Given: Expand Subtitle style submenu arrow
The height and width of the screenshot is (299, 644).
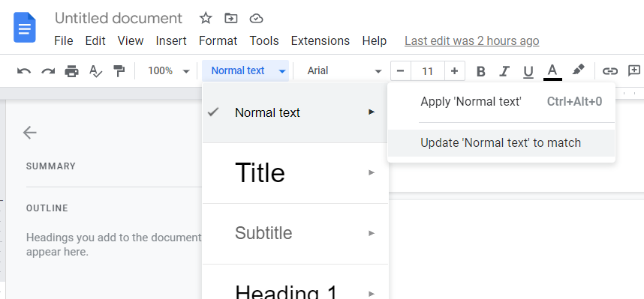Looking at the screenshot, I should [x=372, y=233].
